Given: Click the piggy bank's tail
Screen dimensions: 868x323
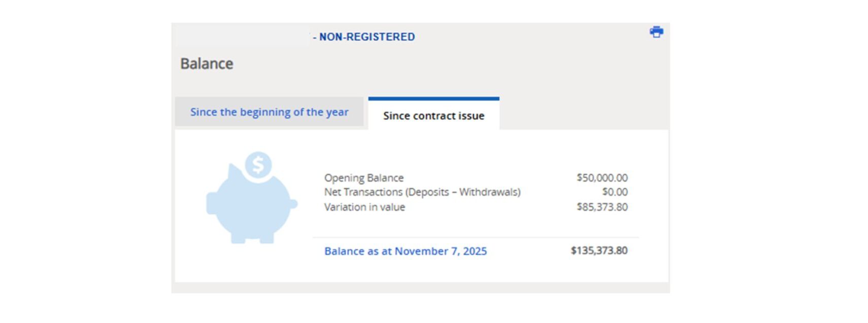Looking at the screenshot, I should (293, 204).
